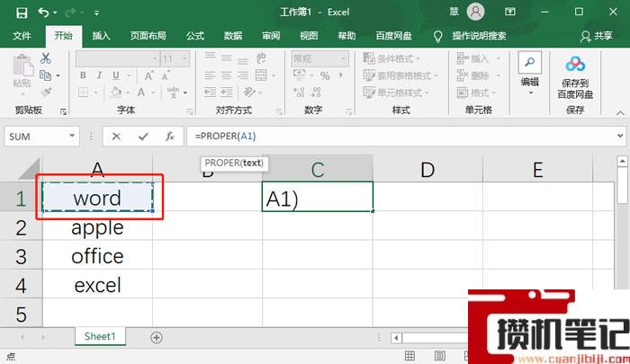Click the Sheet1 tab
630x364 pixels.
point(100,336)
